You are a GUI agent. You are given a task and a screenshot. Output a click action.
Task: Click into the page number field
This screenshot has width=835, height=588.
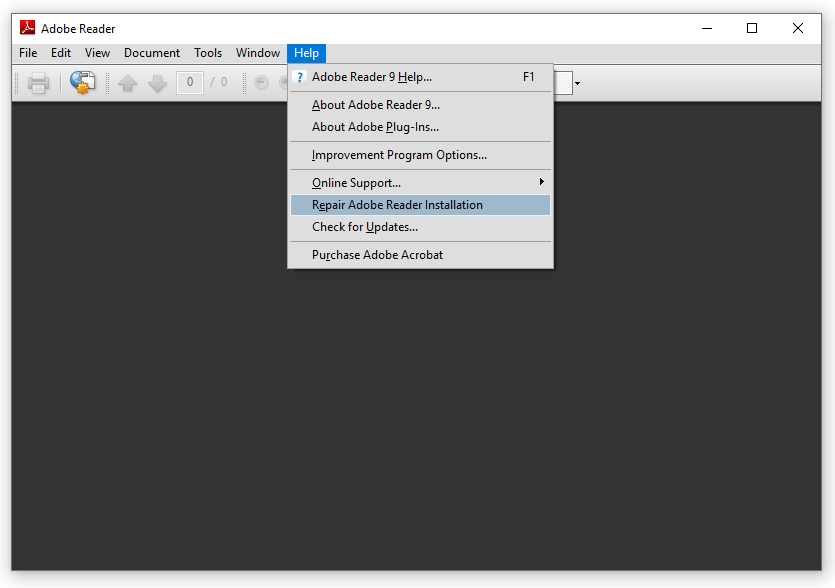click(190, 83)
